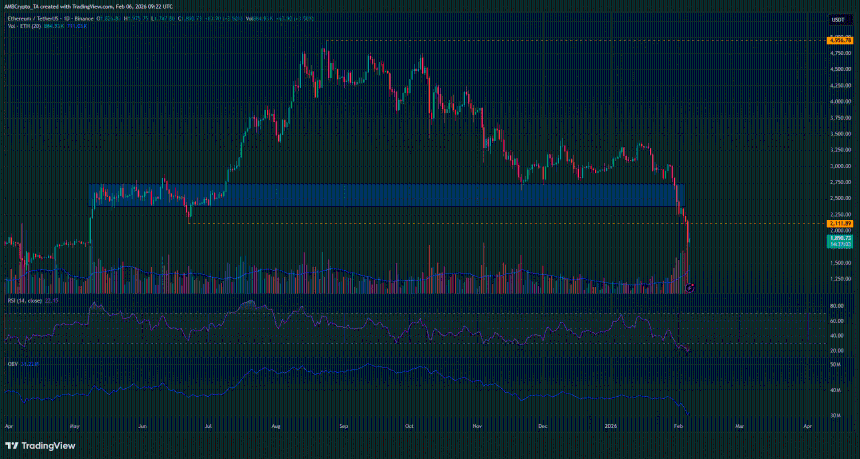This screenshot has height=459, width=860.
Task: Click the 3,500.00 price axis label
Action: coord(839,134)
